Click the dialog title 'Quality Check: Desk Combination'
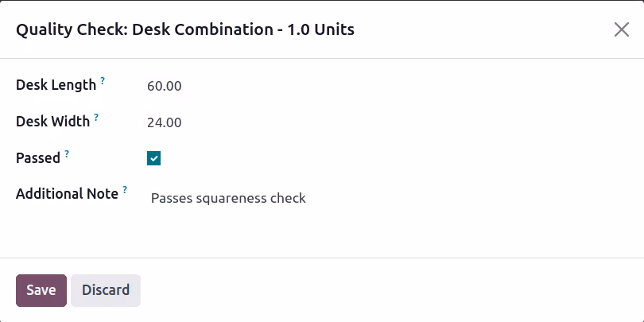The image size is (644, 322). click(x=145, y=29)
